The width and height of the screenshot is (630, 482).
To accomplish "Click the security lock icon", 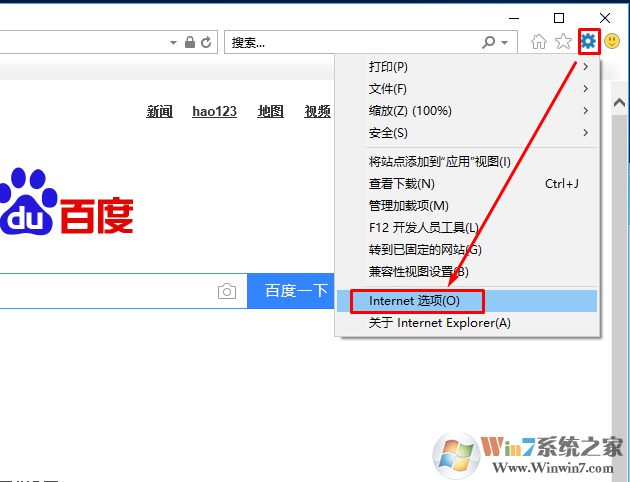I will point(190,42).
